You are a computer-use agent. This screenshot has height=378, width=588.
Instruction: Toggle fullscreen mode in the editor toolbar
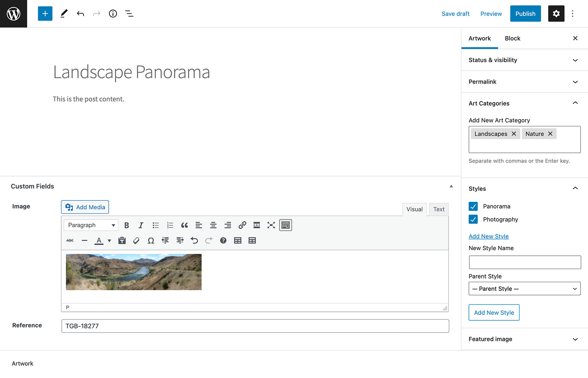[x=271, y=225]
